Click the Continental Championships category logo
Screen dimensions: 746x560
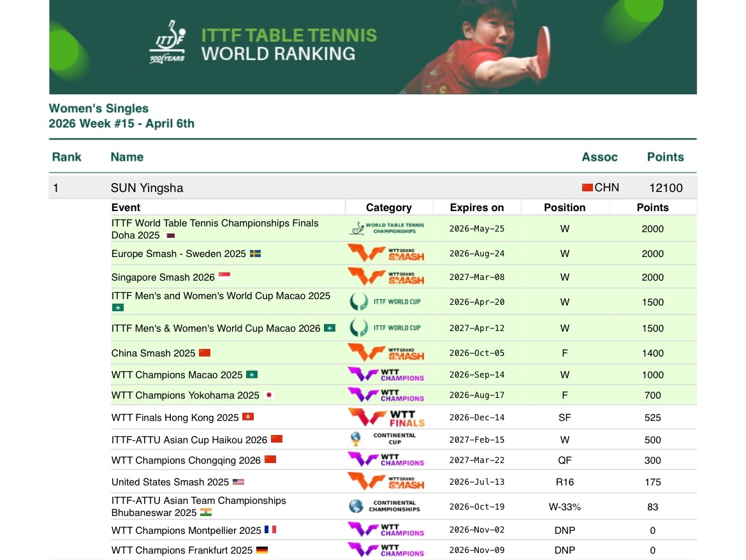[384, 506]
